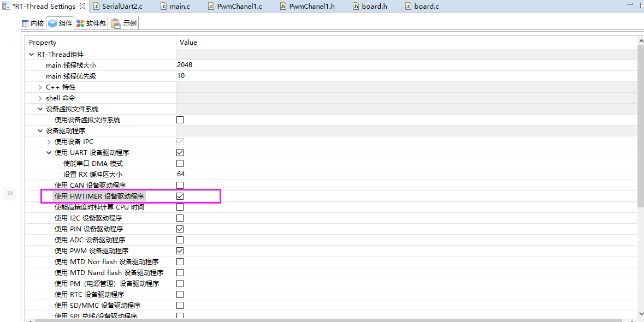Close the RT-Thread Settings tab

tap(82, 7)
